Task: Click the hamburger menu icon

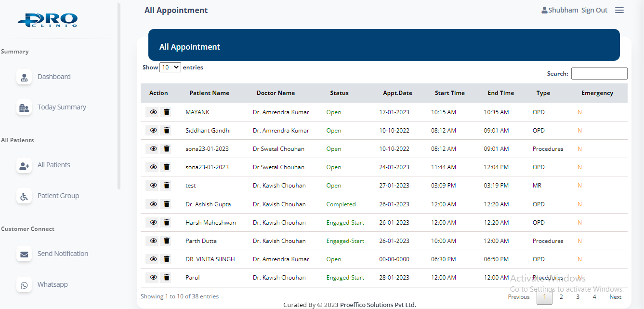Action: (619, 10)
